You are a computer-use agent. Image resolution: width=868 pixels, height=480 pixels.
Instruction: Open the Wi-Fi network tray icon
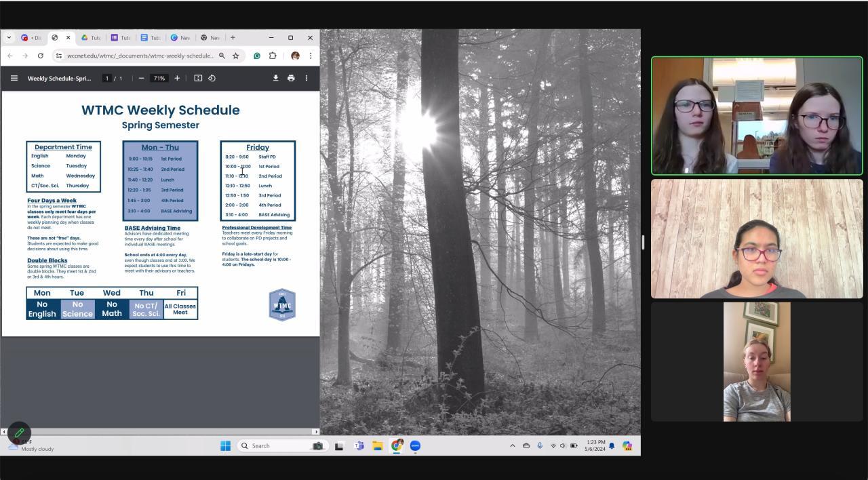point(553,445)
